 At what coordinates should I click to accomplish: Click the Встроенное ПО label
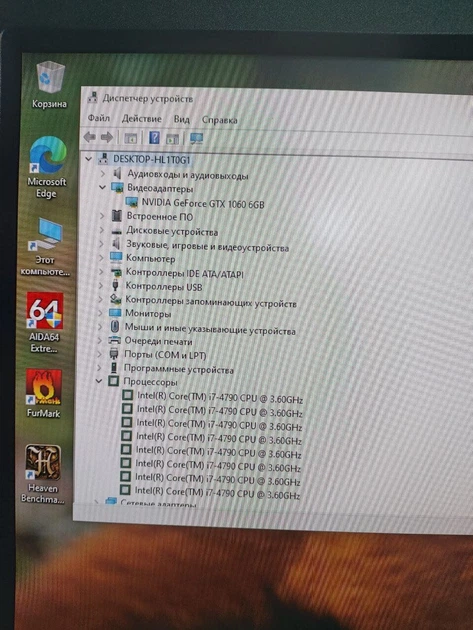[x=160, y=216]
